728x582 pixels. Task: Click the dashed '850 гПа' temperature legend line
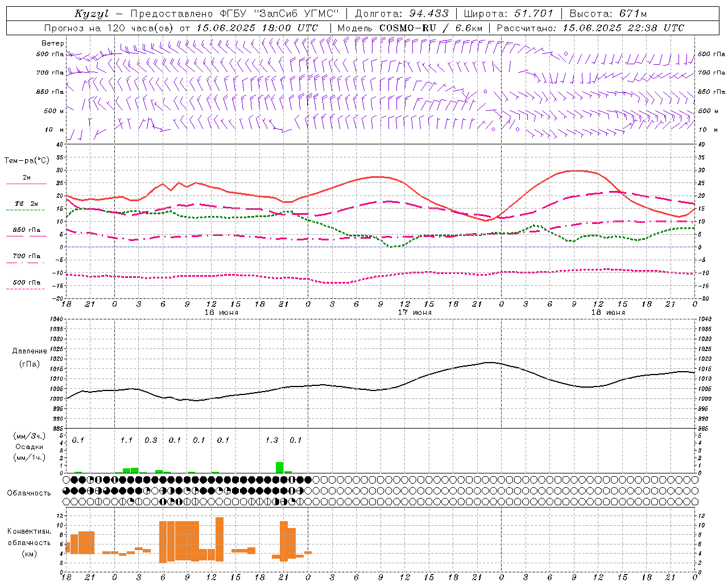26,236
